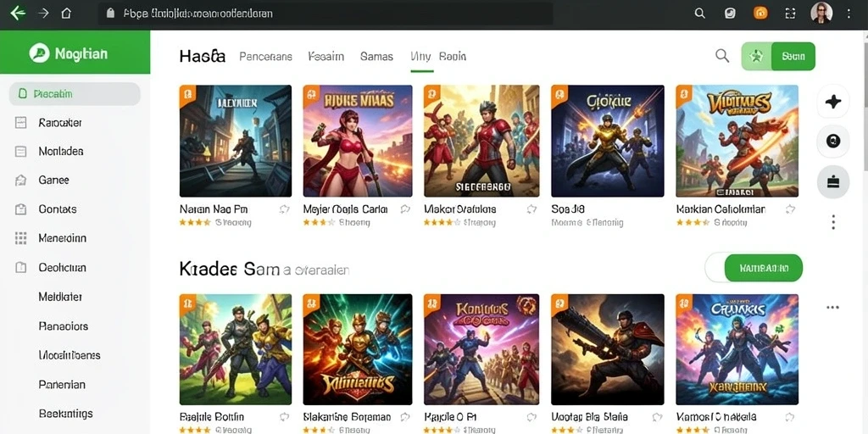This screenshot has height=434, width=868.
Task: Click the Ganee sidebar icon
Action: pos(20,180)
